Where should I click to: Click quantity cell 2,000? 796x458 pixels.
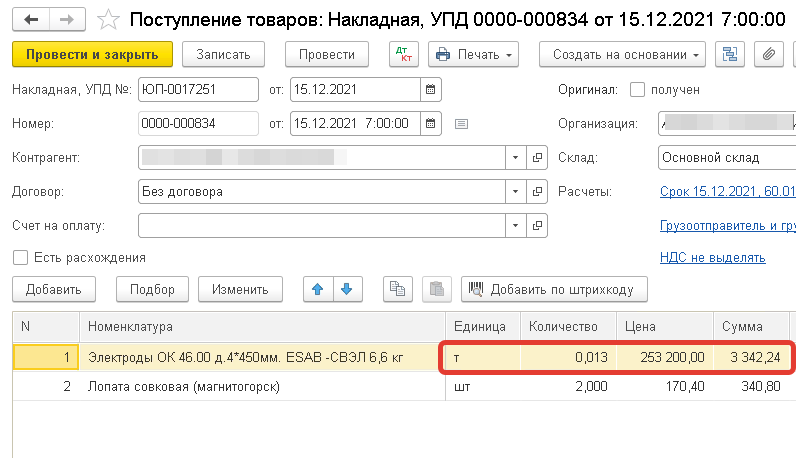pos(568,386)
